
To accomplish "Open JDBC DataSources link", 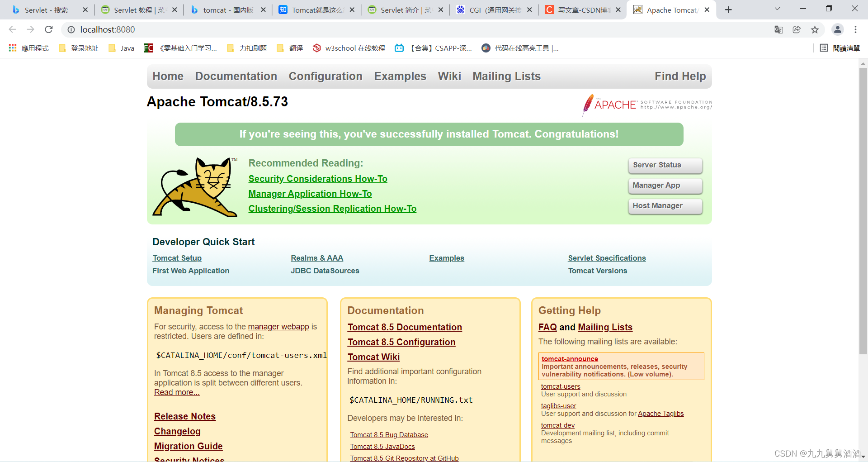I will coord(325,271).
